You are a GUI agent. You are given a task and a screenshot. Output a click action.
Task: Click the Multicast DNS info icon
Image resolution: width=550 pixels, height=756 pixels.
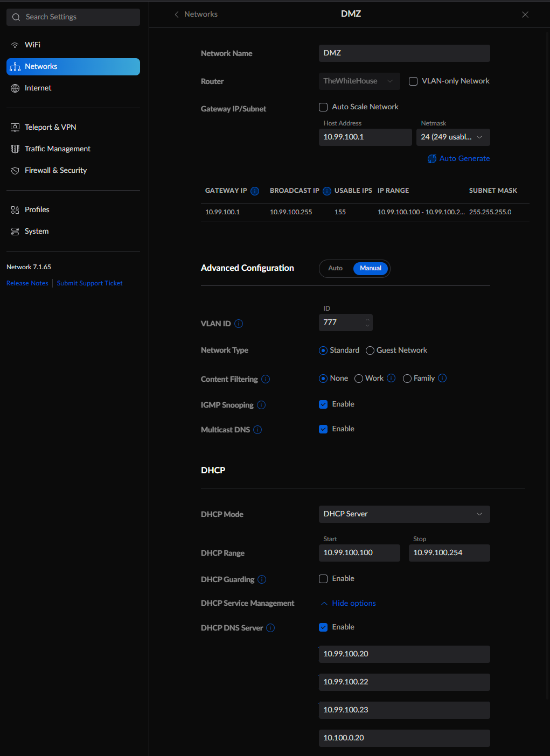pos(257,430)
